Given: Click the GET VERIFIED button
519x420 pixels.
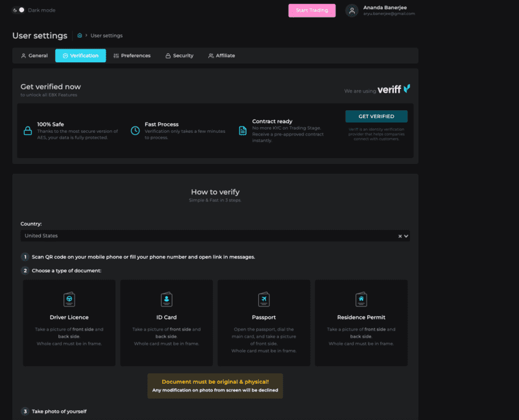Looking at the screenshot, I should [376, 117].
